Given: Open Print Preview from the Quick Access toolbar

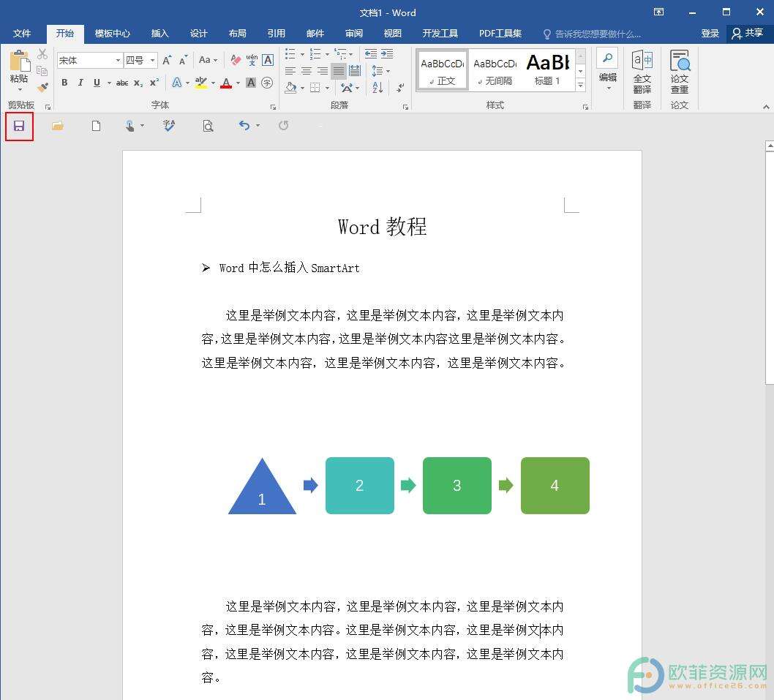Looking at the screenshot, I should (208, 126).
